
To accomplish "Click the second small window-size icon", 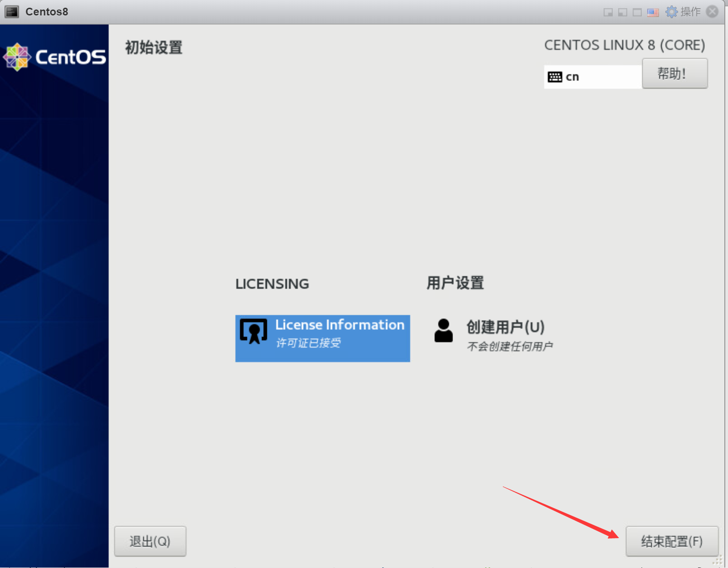I will (x=623, y=12).
